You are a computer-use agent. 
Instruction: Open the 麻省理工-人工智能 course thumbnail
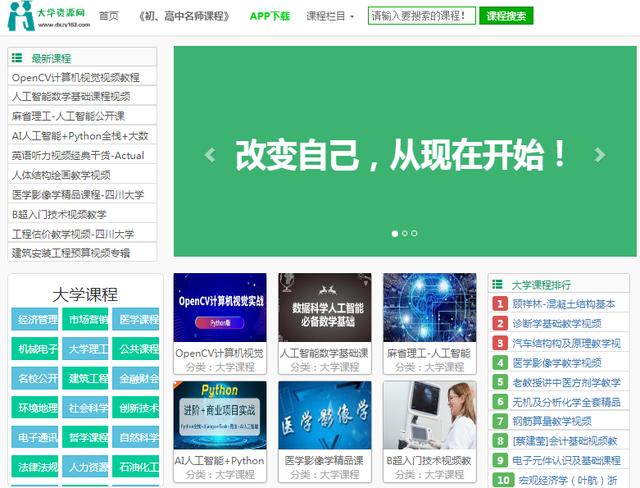click(x=430, y=308)
